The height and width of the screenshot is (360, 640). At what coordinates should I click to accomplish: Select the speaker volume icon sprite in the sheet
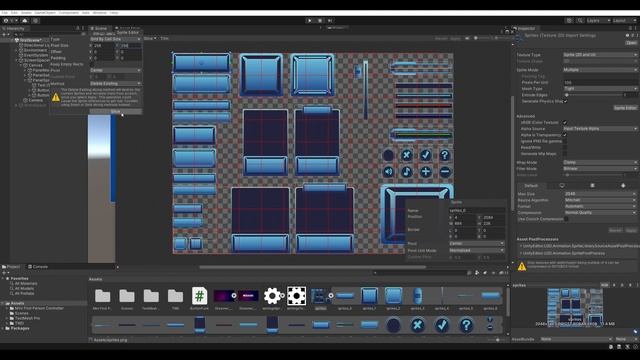[x=388, y=172]
